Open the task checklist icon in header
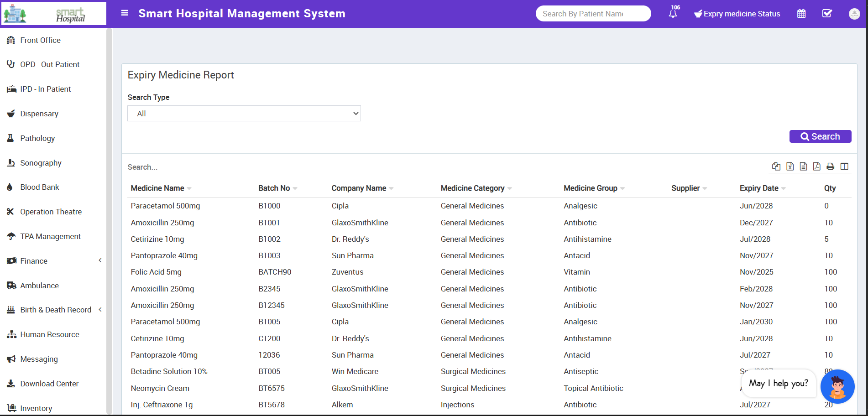The height and width of the screenshot is (416, 868). tap(827, 14)
